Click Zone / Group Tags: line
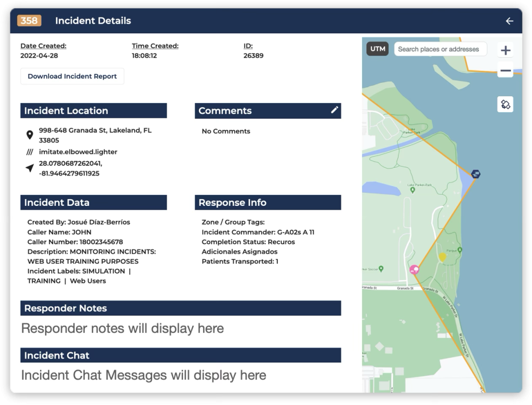 (233, 222)
